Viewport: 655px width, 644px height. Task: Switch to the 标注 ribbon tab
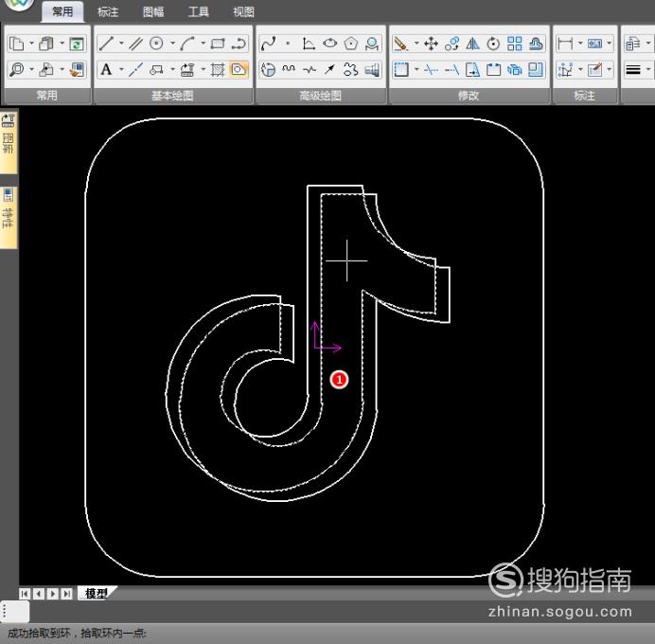click(x=107, y=12)
